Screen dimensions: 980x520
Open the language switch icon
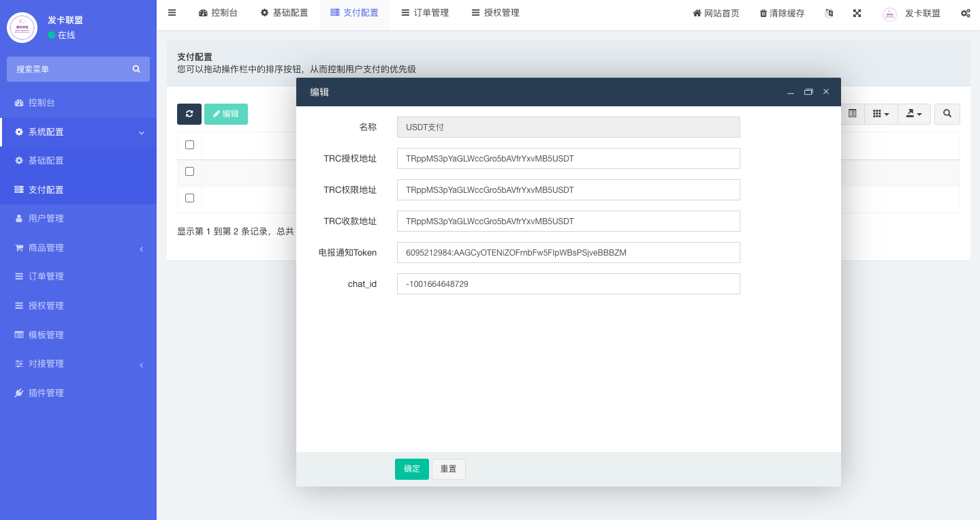tap(829, 14)
